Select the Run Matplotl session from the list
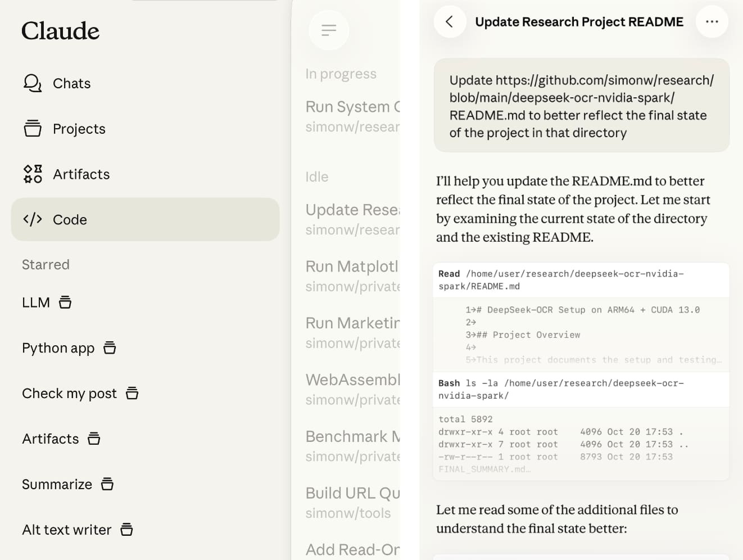The width and height of the screenshot is (743, 560). tap(352, 267)
